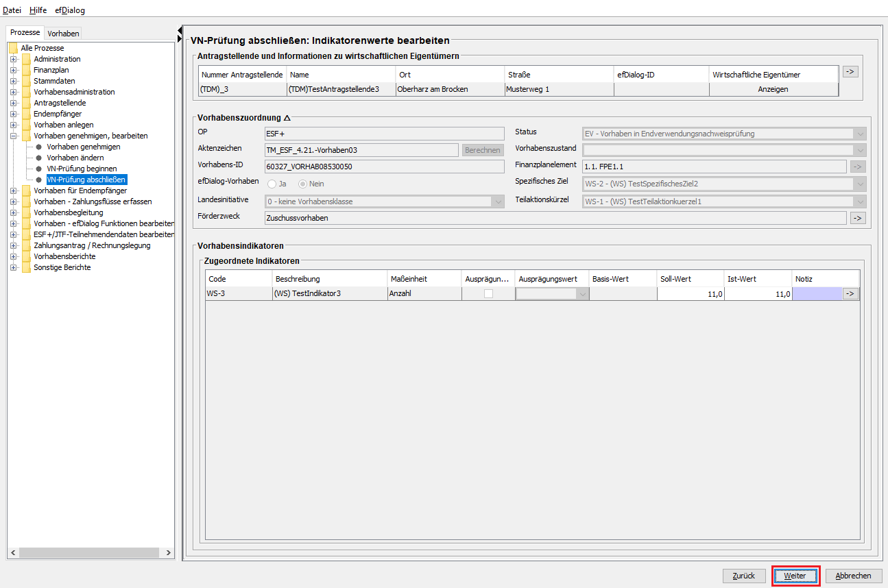Open the efDialog menu
888x588 pixels.
click(70, 10)
